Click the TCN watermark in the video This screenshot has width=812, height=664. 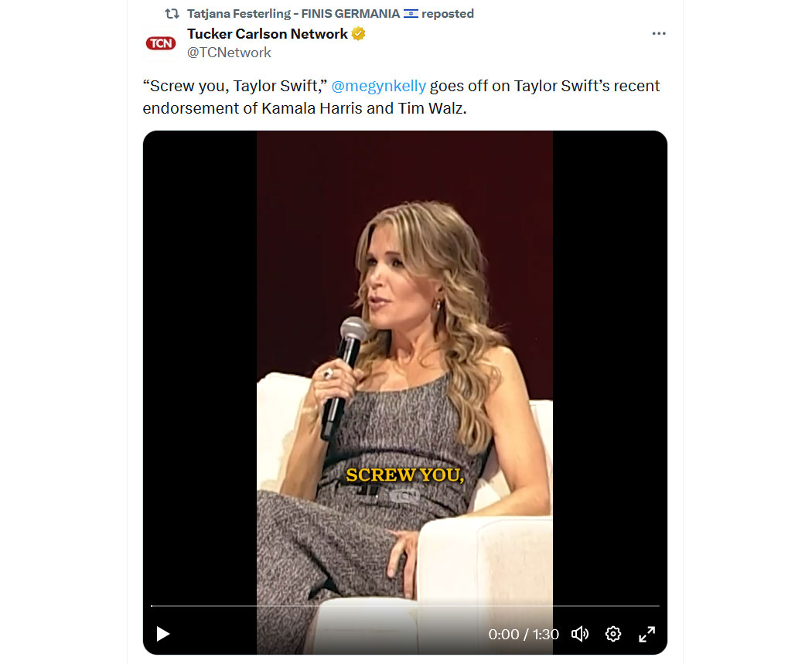point(405,495)
